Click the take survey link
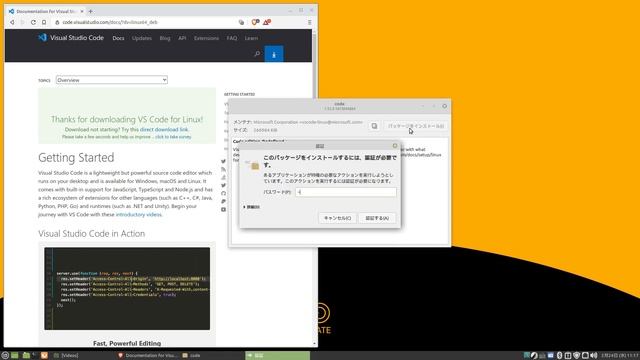640x360 pixels. coord(173,137)
